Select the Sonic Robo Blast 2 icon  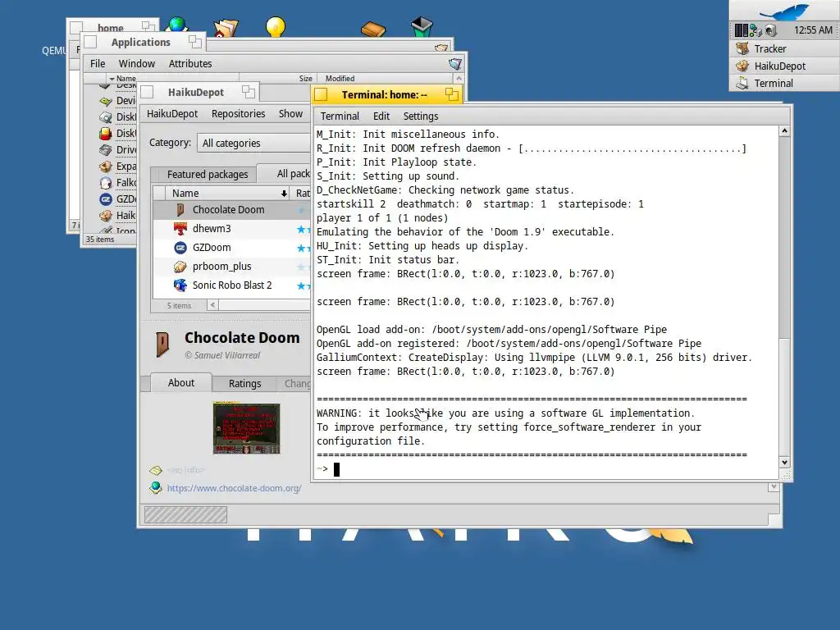[180, 285]
